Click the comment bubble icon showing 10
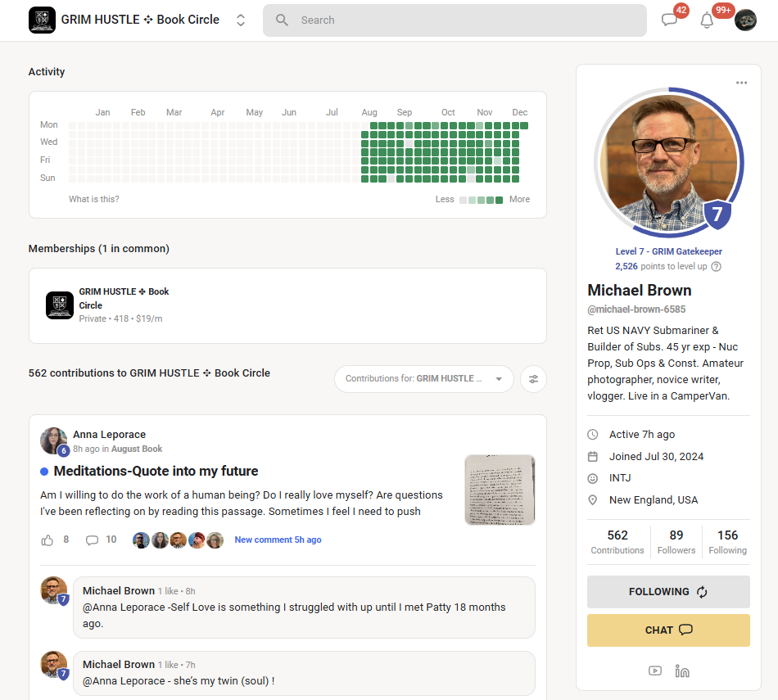Image resolution: width=778 pixels, height=700 pixels. (92, 540)
